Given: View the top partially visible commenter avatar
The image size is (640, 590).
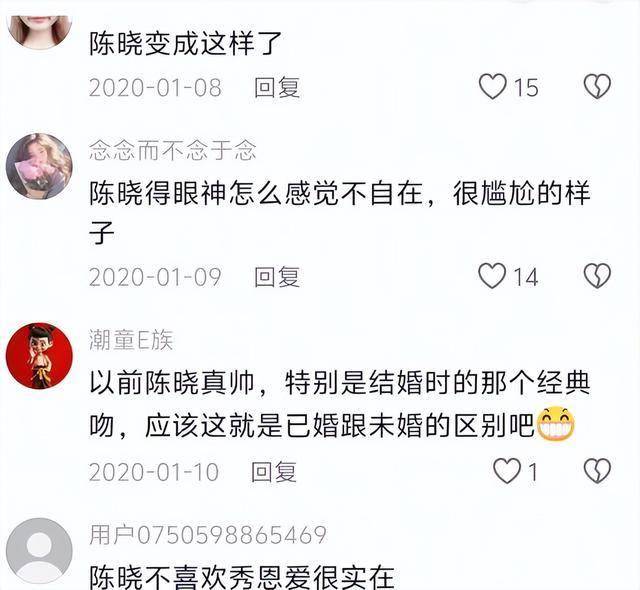Looking at the screenshot, I should pyautogui.click(x=39, y=31).
